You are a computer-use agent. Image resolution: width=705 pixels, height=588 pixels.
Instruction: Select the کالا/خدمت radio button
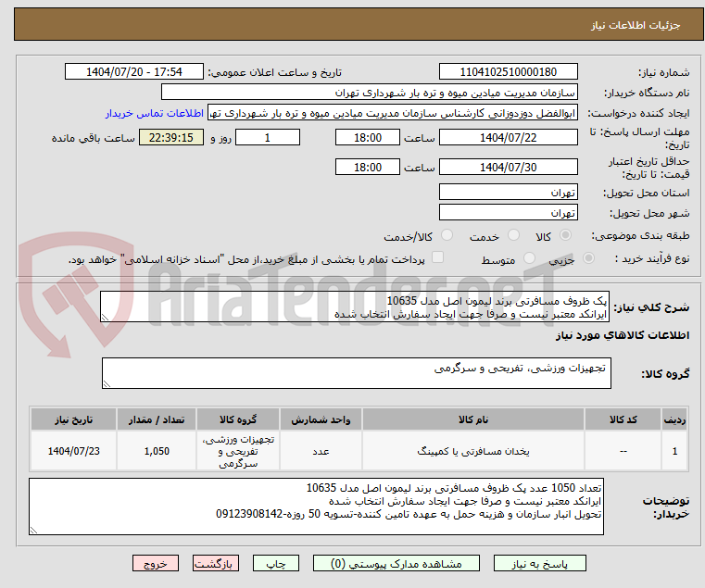coord(447,235)
